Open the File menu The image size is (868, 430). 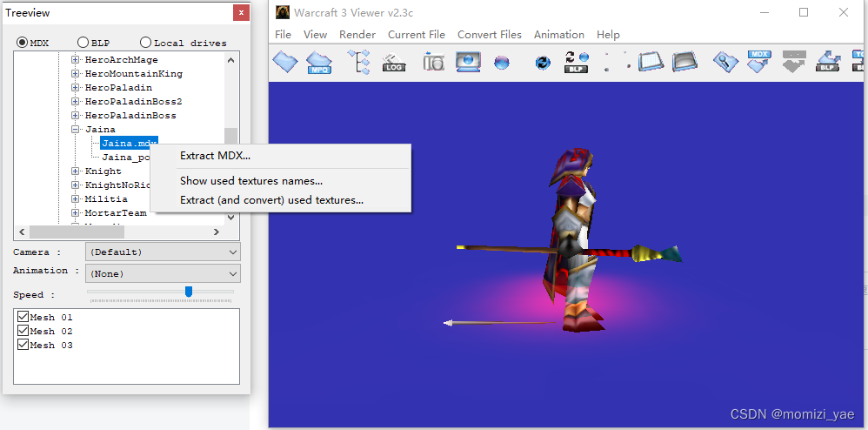(x=283, y=34)
